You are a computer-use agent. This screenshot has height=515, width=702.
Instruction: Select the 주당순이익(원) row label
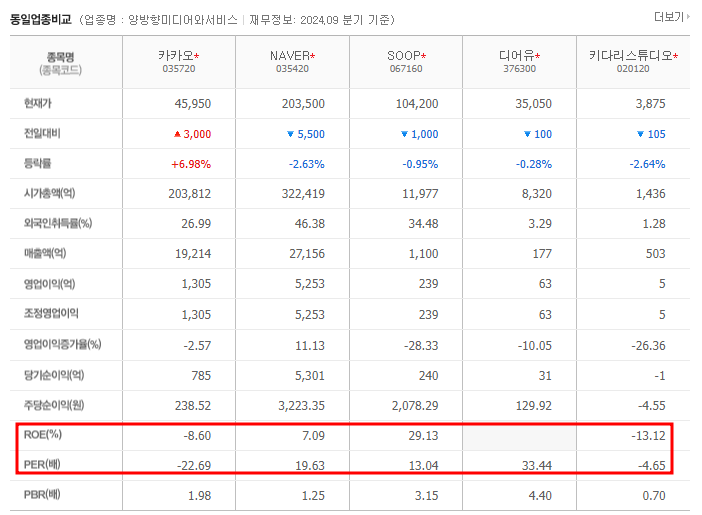pyautogui.click(x=54, y=405)
